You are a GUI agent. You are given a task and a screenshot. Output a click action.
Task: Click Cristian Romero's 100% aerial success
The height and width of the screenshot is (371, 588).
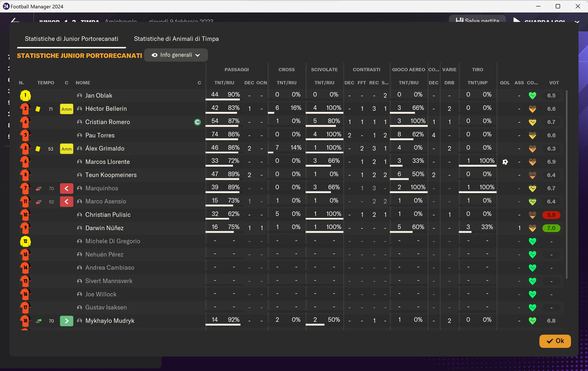pos(418,121)
